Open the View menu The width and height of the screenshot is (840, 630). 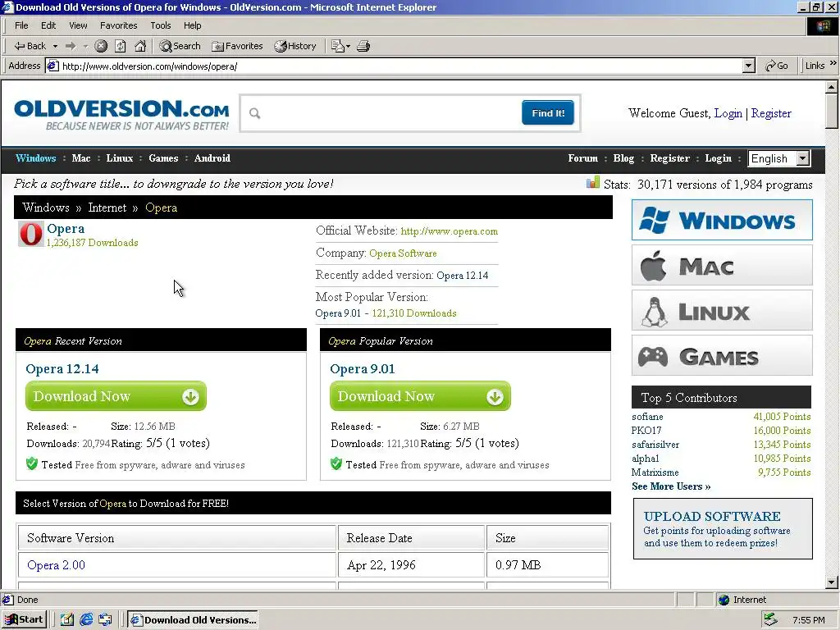(x=78, y=25)
